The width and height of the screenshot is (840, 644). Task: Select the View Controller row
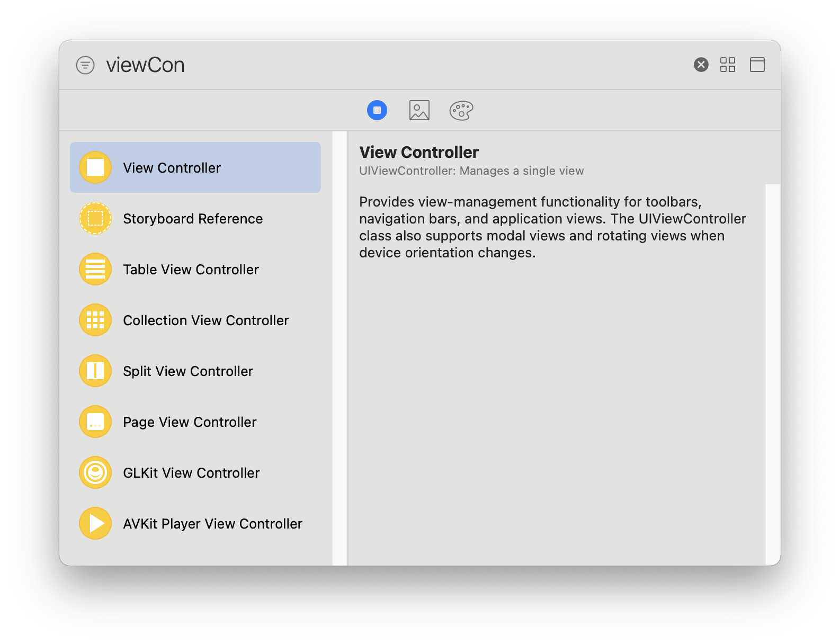pyautogui.click(x=195, y=167)
